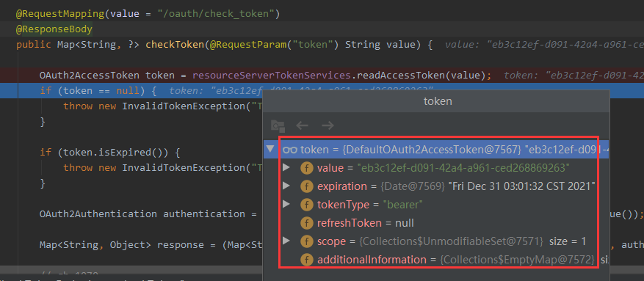Screen dimensions: 644x281
Task: Click the field icon next to value
Action: pyautogui.click(x=306, y=168)
